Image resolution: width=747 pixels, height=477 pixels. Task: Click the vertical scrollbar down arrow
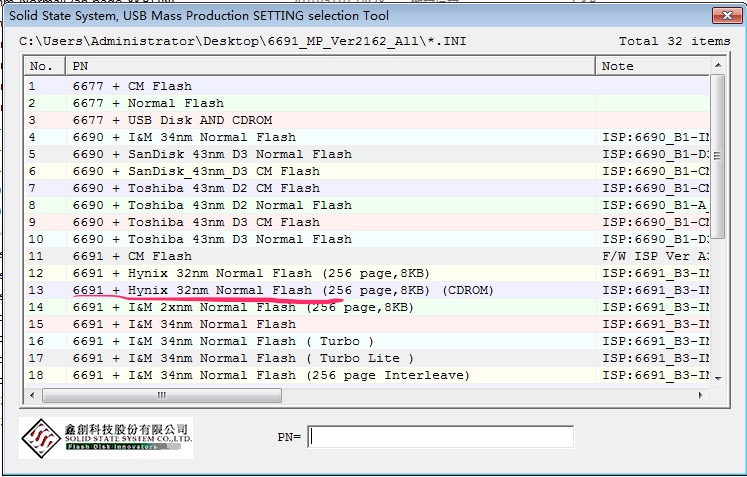pos(718,378)
